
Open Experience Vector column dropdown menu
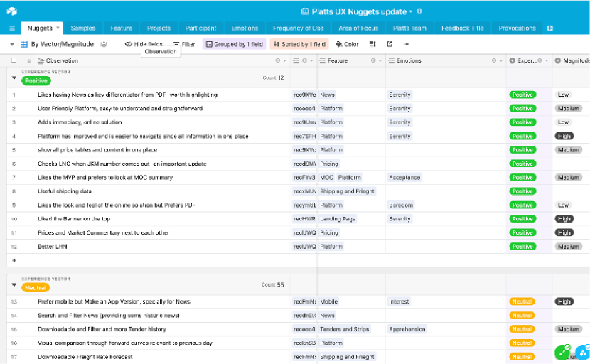tap(547, 60)
